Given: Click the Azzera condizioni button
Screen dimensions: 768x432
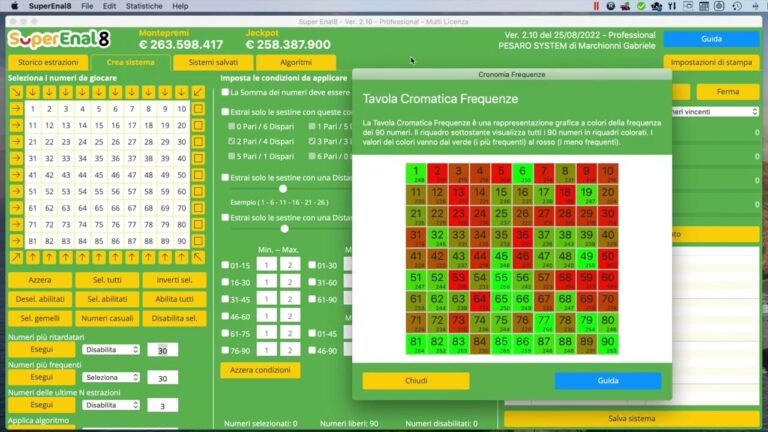Looking at the screenshot, I should point(260,370).
